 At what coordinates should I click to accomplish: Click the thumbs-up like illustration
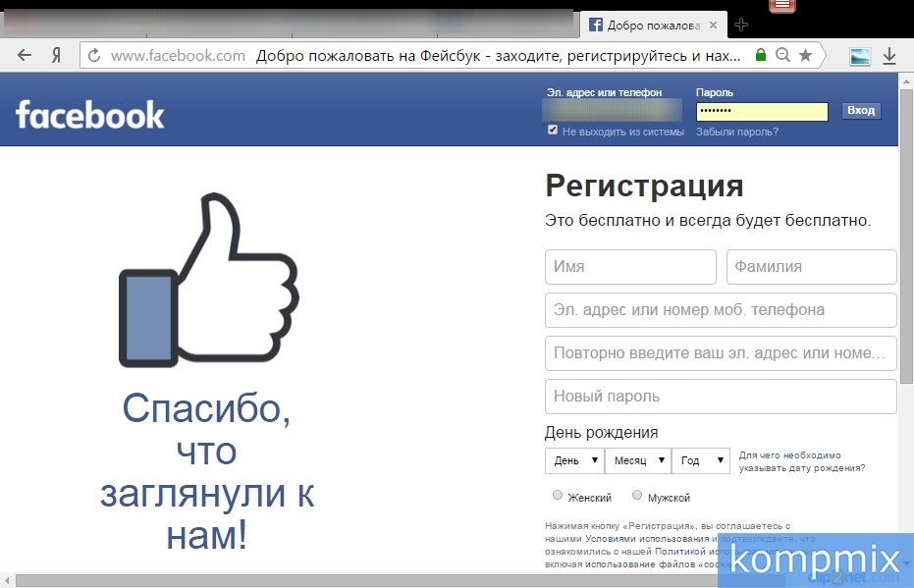209,280
